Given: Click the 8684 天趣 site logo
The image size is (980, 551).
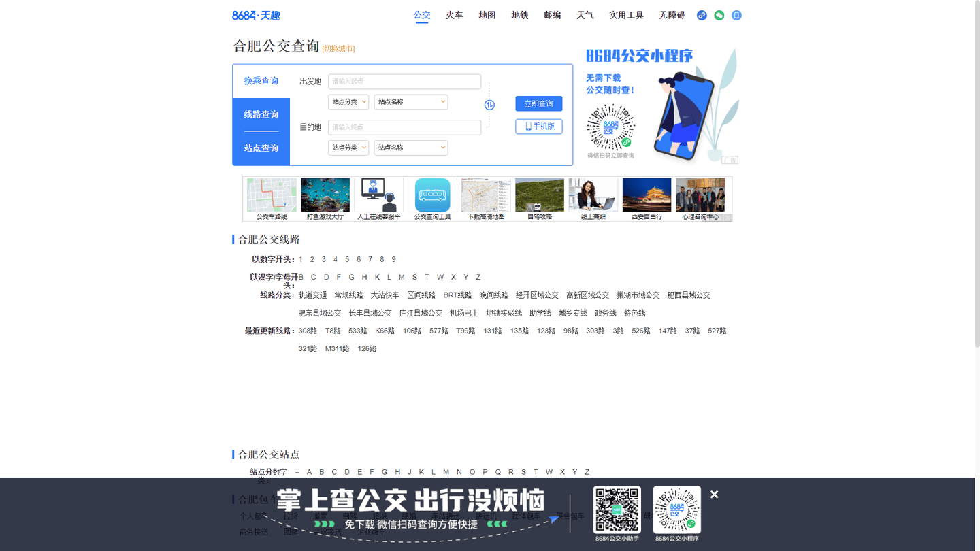Looking at the screenshot, I should click(256, 15).
